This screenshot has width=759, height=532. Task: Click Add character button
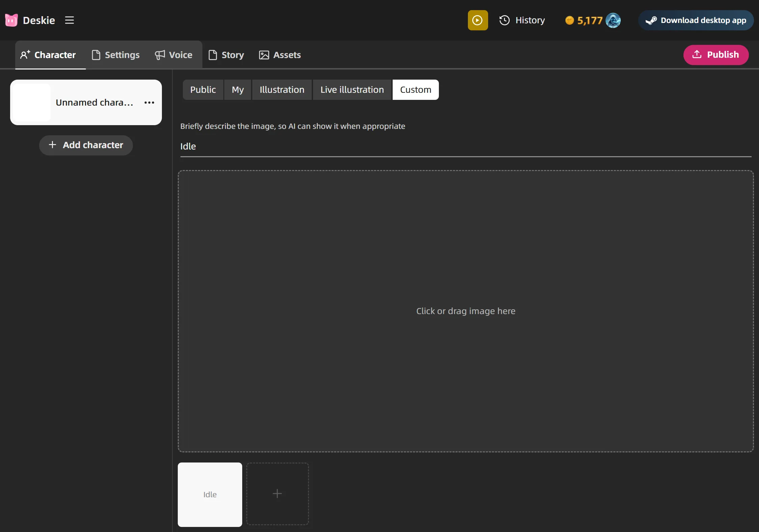(x=86, y=145)
